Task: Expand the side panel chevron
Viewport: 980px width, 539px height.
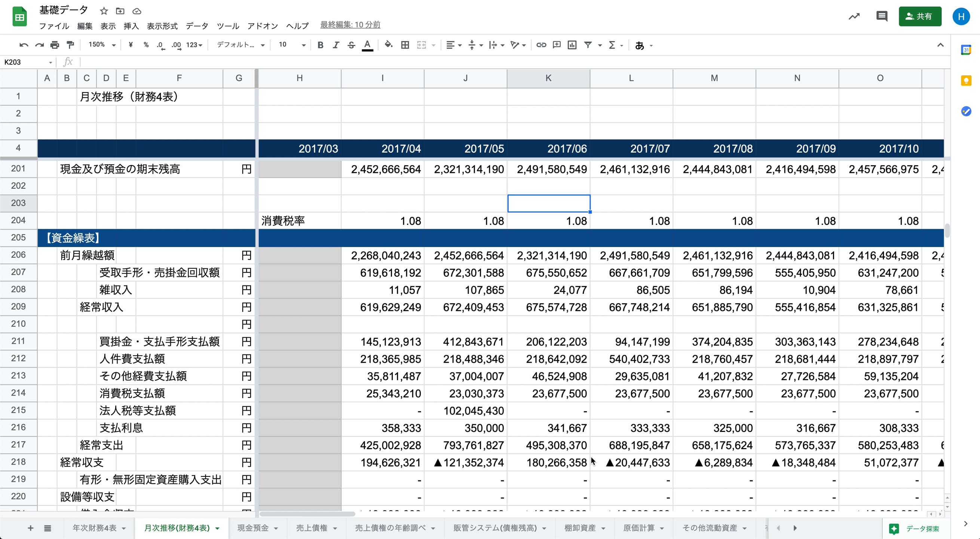Action: [965, 524]
